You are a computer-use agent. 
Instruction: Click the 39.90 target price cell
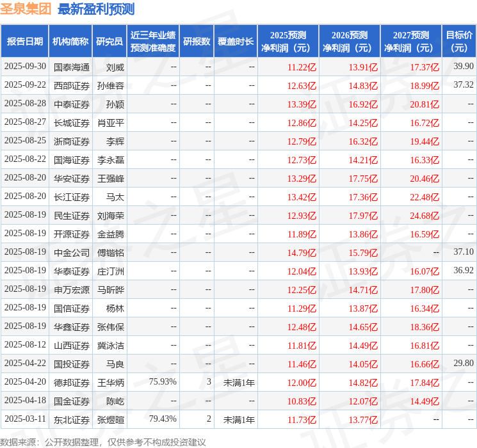[x=463, y=67]
